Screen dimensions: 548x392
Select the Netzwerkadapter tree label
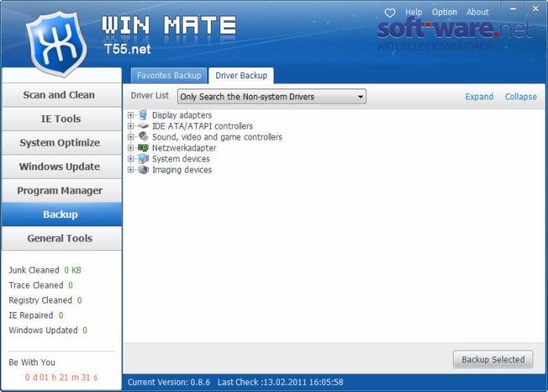pos(184,148)
